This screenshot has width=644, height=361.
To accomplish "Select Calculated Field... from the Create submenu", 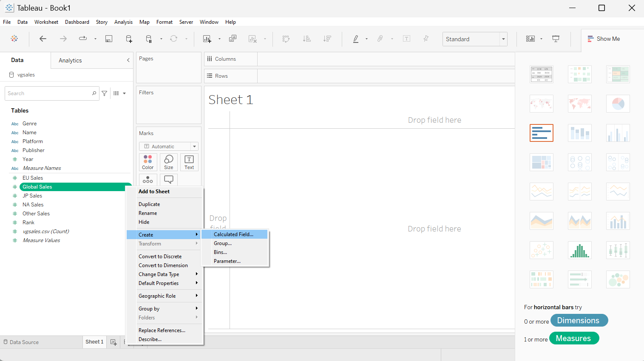I will [x=235, y=234].
